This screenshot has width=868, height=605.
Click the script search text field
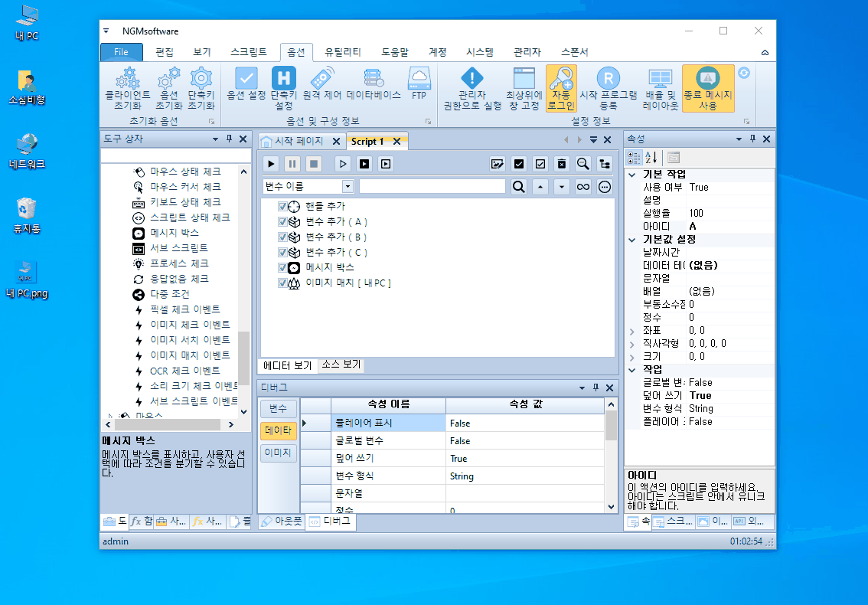[432, 187]
